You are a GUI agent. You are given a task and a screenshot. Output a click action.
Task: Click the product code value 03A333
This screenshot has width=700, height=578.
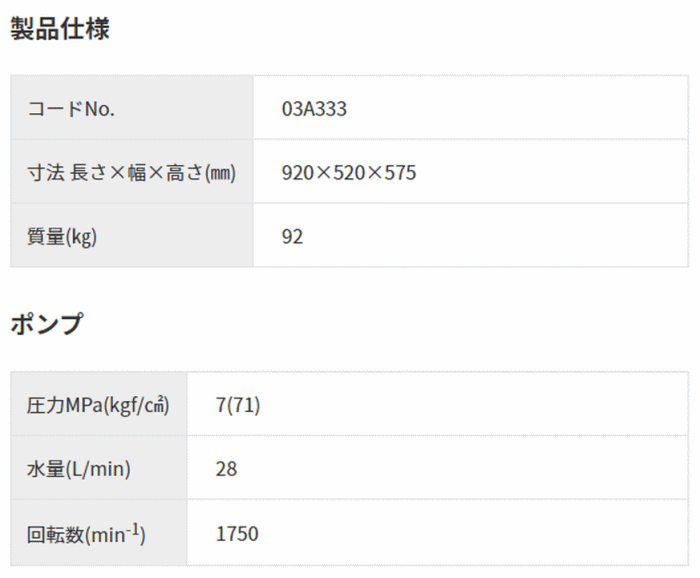[x=315, y=109]
